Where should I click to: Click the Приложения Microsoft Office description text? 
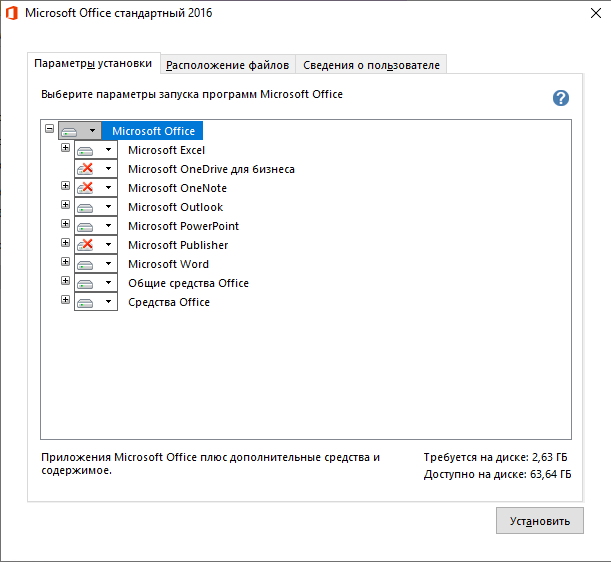pyautogui.click(x=210, y=464)
